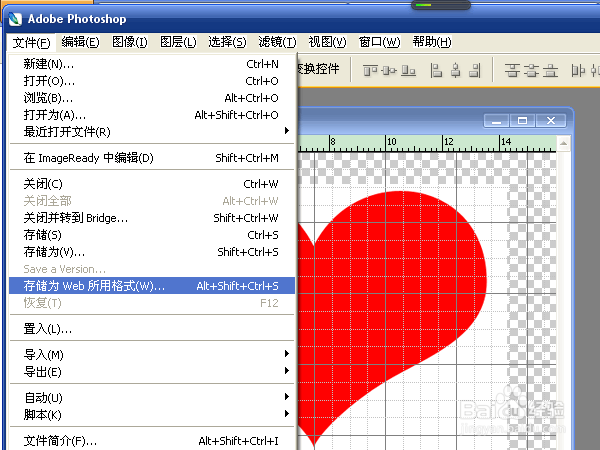Click the align vertical centers icon
This screenshot has width=600, height=450.
coord(389,70)
